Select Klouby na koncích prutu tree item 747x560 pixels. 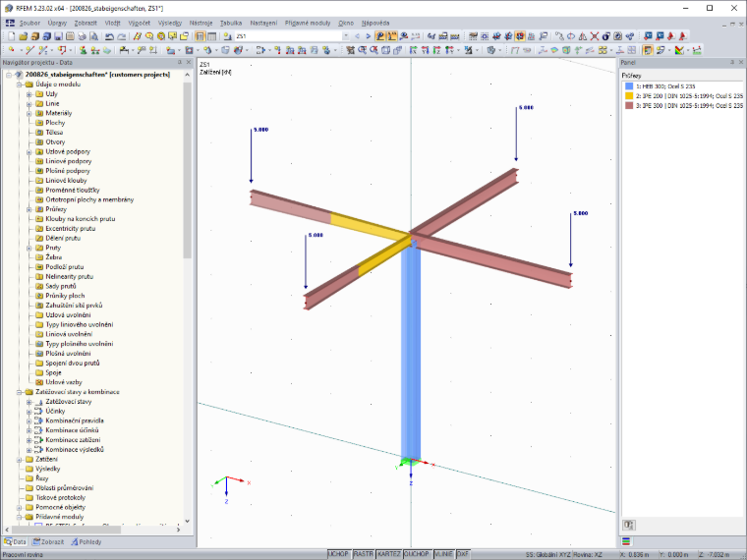[80, 219]
